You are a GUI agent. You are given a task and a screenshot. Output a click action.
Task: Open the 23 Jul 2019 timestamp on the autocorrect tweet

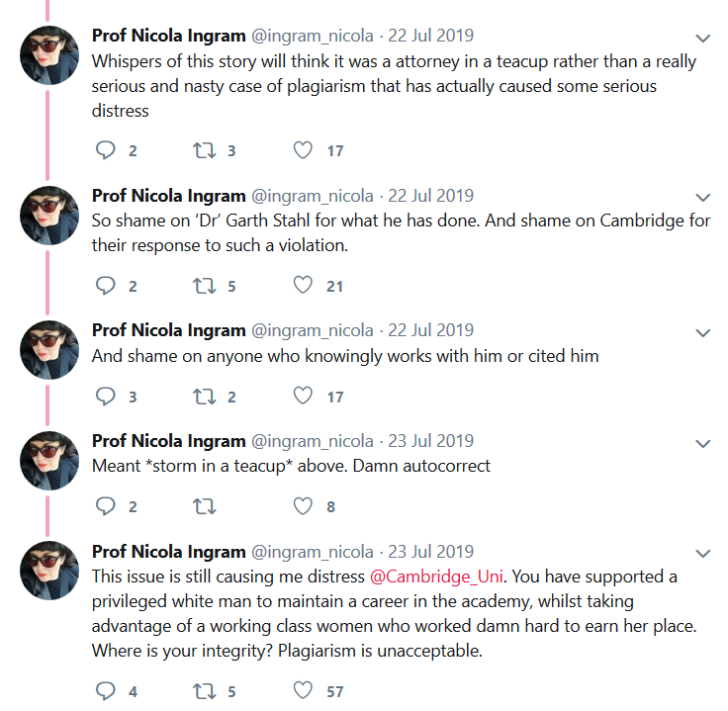(x=429, y=441)
